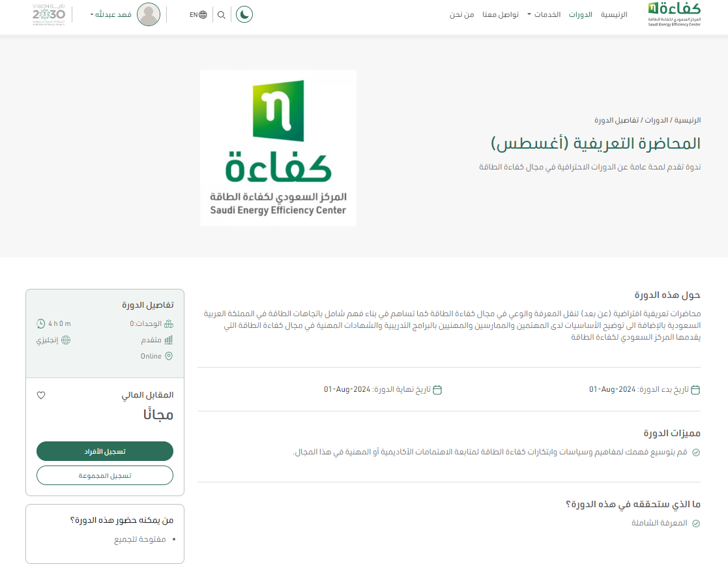Click the كفاءة logo in the header

[x=674, y=14]
